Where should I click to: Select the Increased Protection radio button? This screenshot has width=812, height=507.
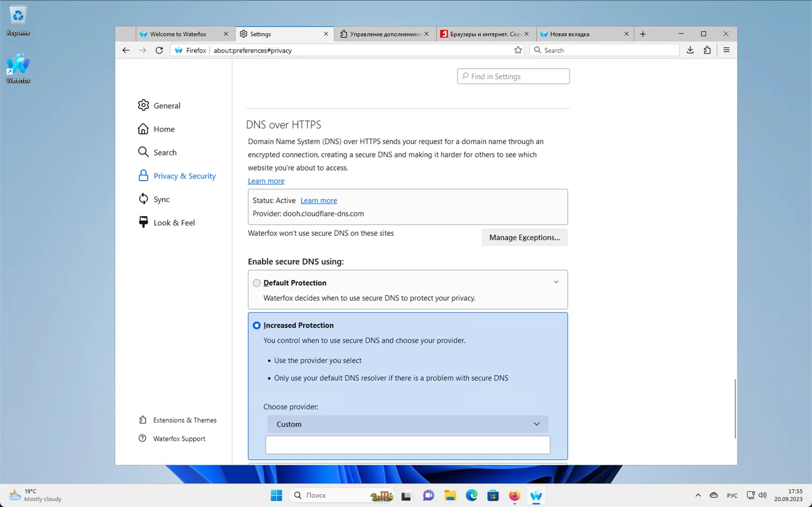pos(257,325)
